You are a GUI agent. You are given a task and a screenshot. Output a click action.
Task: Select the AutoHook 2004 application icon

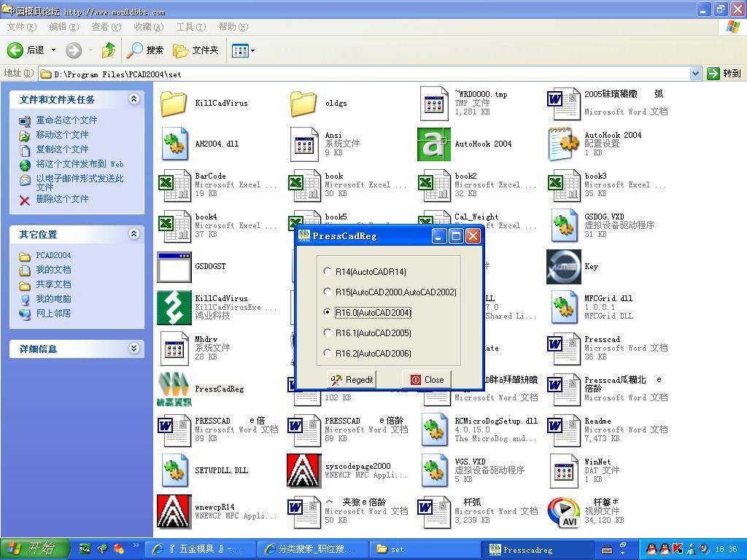coord(433,144)
